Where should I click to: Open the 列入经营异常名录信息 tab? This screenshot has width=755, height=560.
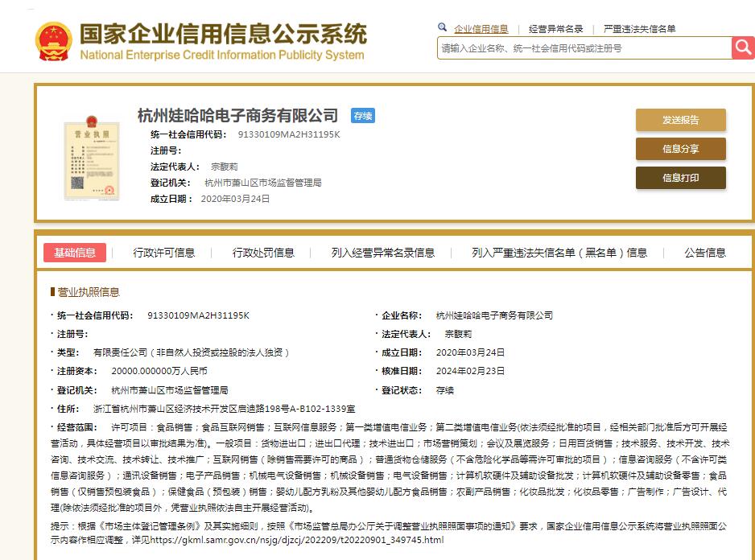click(x=382, y=253)
